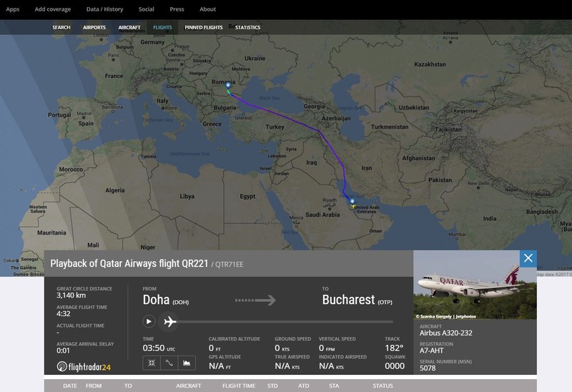Switch to the Search tab
Viewport: 572px width, 392px height.
(x=61, y=27)
